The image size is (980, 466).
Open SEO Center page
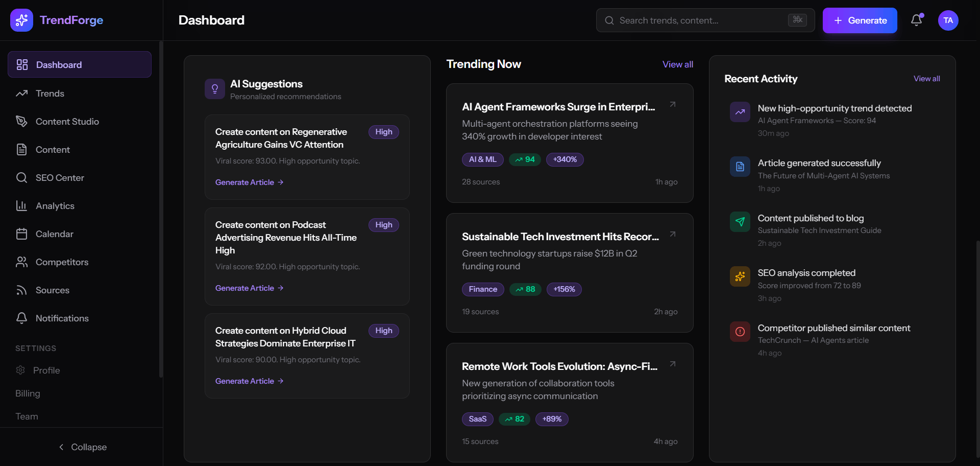tap(80, 177)
